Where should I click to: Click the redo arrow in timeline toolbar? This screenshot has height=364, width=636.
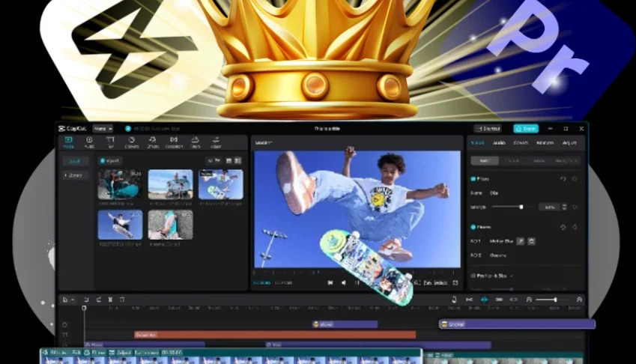pos(99,300)
